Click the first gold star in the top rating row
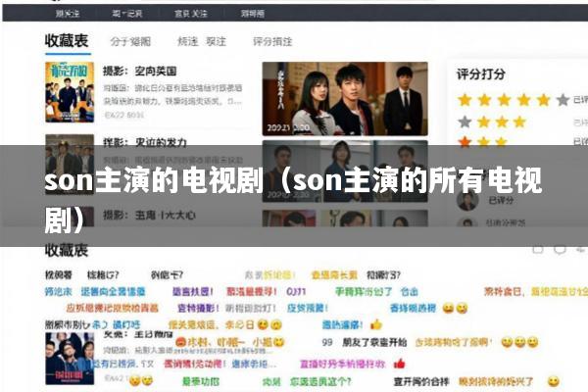588x392 pixels. click(465, 100)
